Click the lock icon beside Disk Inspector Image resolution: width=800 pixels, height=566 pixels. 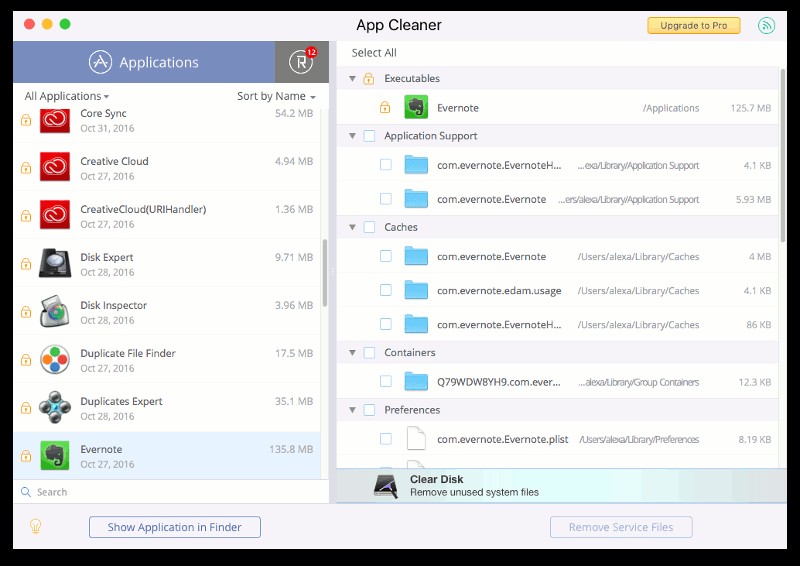[x=26, y=312]
